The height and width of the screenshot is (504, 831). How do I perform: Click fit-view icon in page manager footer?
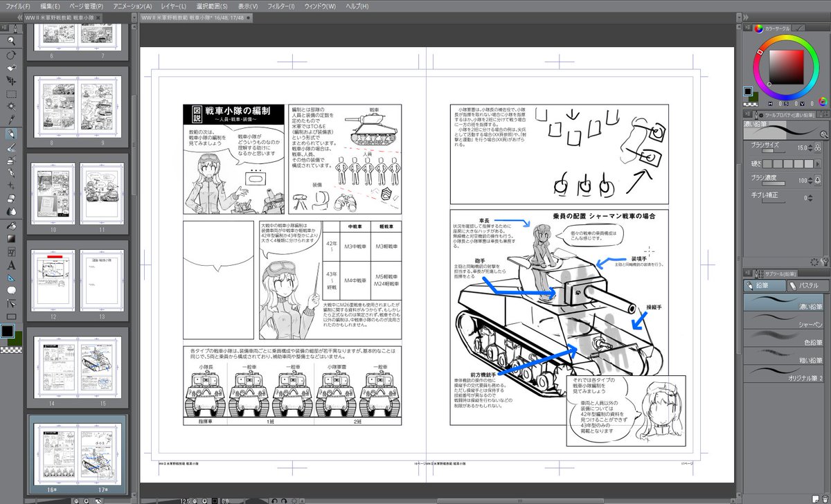click(x=98, y=501)
